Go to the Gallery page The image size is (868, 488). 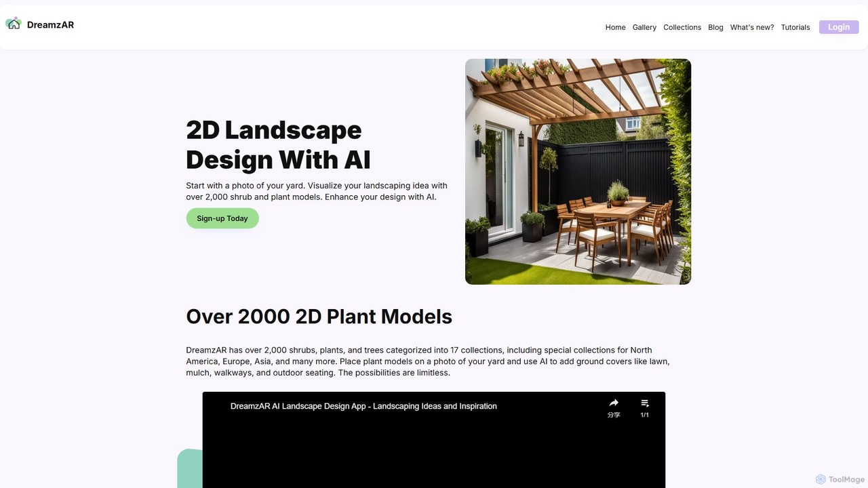[644, 27]
